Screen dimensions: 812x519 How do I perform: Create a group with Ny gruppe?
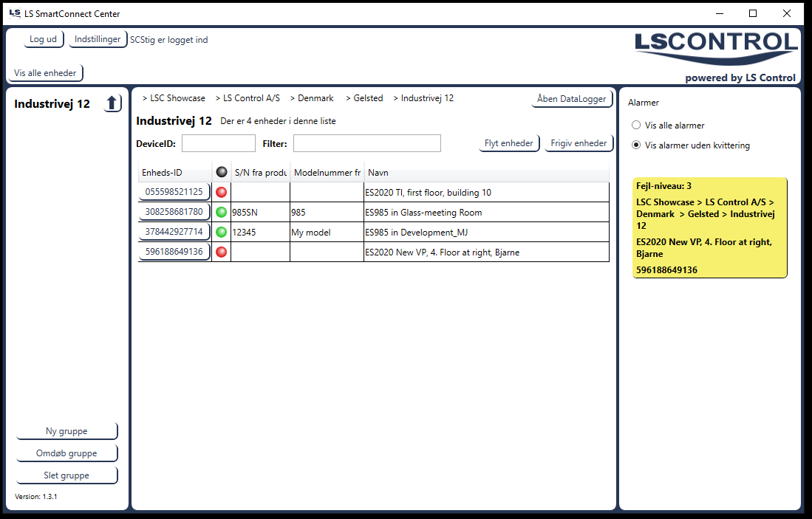point(66,431)
